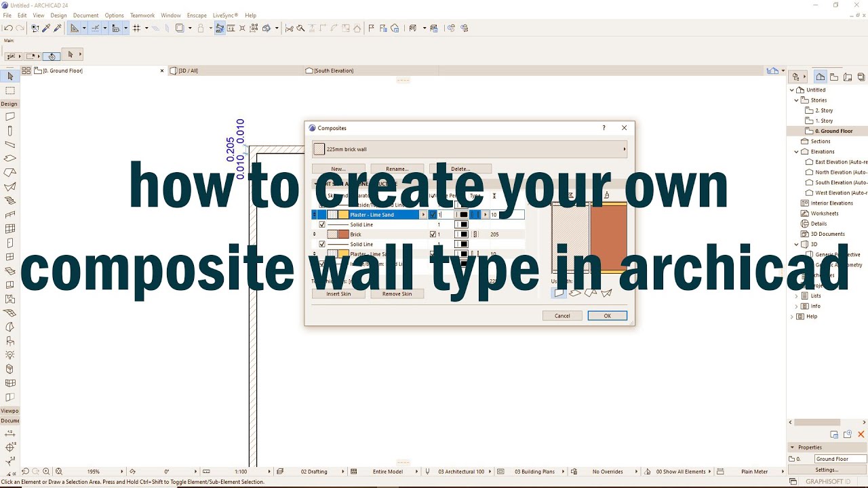Toggle end line checkbox on selected Plaster row
Viewport: 868px width, 488px height.
433,215
